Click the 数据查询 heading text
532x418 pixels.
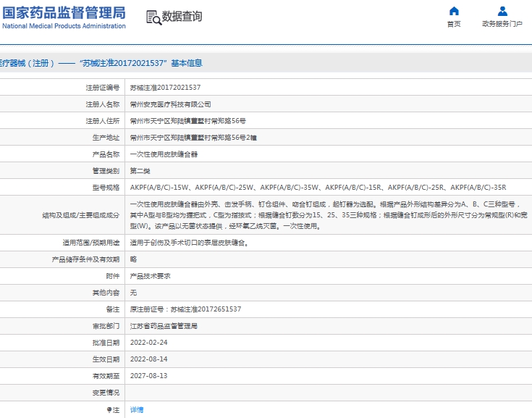click(182, 16)
